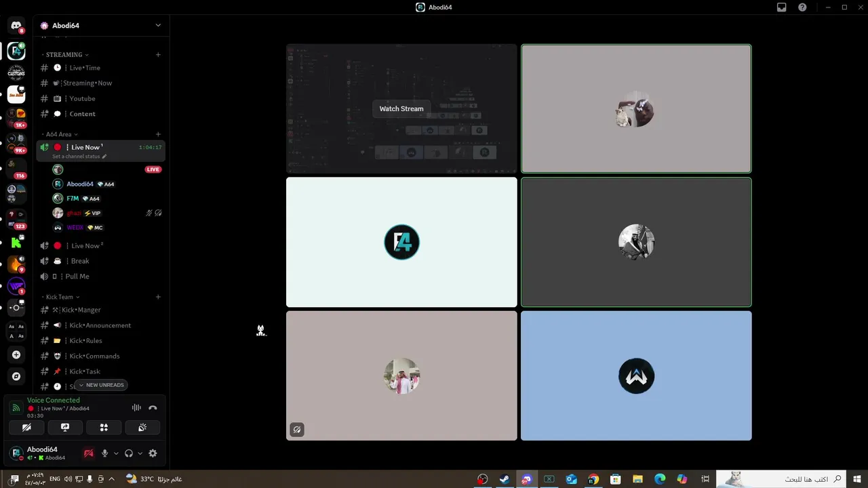
Task: Open the inbox icon in title bar
Action: click(782, 7)
